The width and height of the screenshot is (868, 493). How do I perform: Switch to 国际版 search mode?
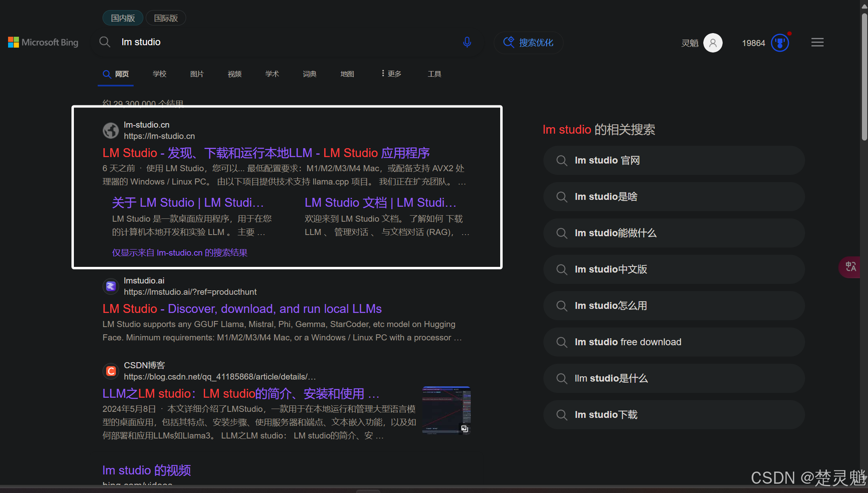[166, 18]
